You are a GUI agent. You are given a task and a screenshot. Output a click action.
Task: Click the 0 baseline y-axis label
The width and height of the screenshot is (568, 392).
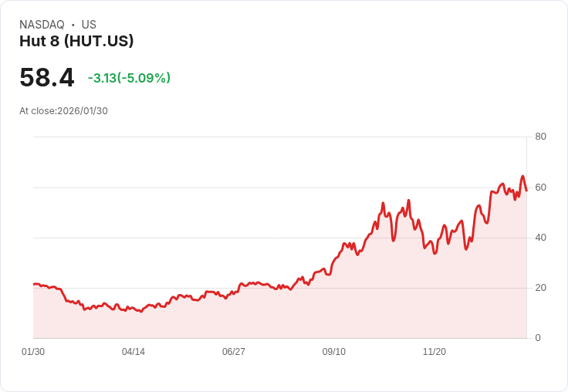pyautogui.click(x=538, y=337)
